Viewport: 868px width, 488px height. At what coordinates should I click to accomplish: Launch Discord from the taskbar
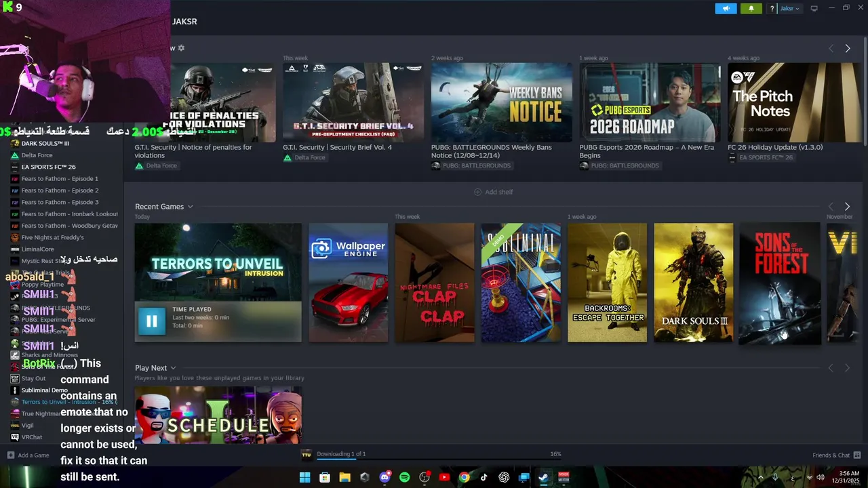[x=384, y=477]
